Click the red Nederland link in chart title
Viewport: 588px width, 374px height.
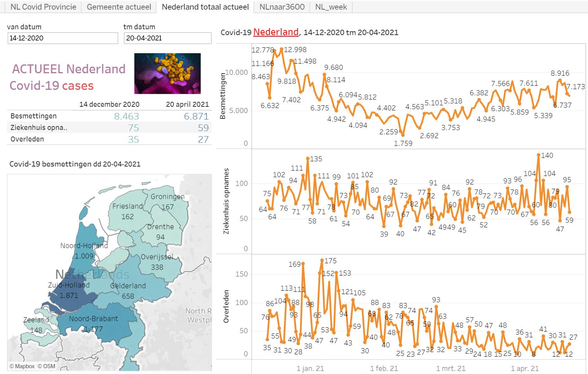click(276, 32)
